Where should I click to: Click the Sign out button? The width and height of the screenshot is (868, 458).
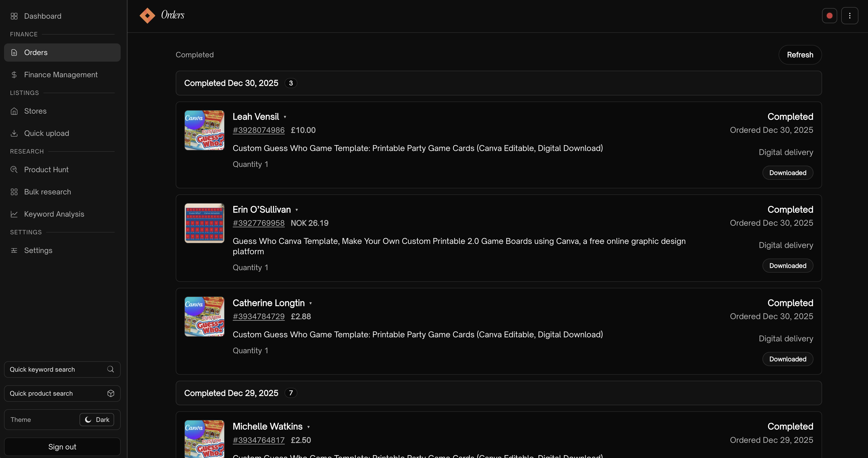62,447
